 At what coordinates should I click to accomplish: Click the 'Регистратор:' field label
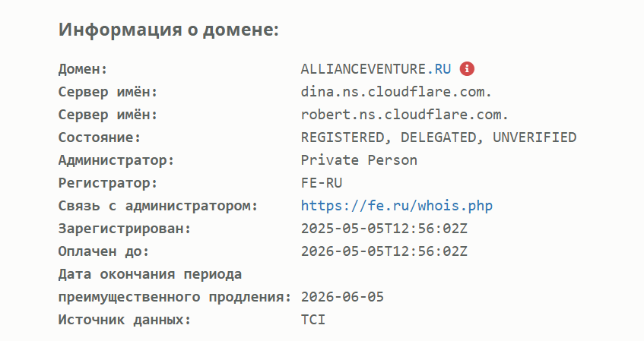(108, 184)
